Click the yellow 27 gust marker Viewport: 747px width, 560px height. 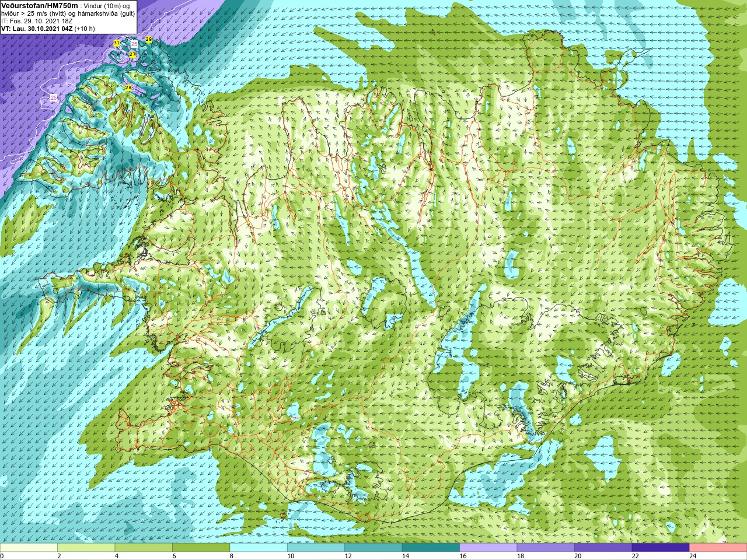pyautogui.click(x=132, y=54)
